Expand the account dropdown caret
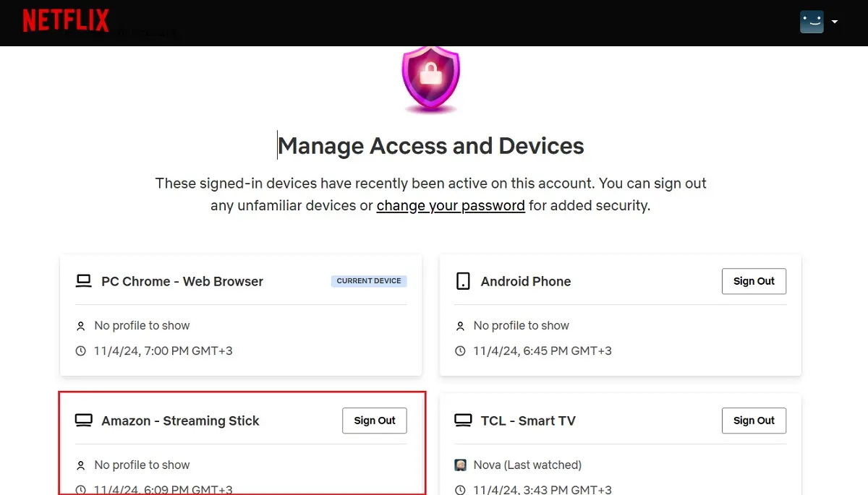 point(835,22)
